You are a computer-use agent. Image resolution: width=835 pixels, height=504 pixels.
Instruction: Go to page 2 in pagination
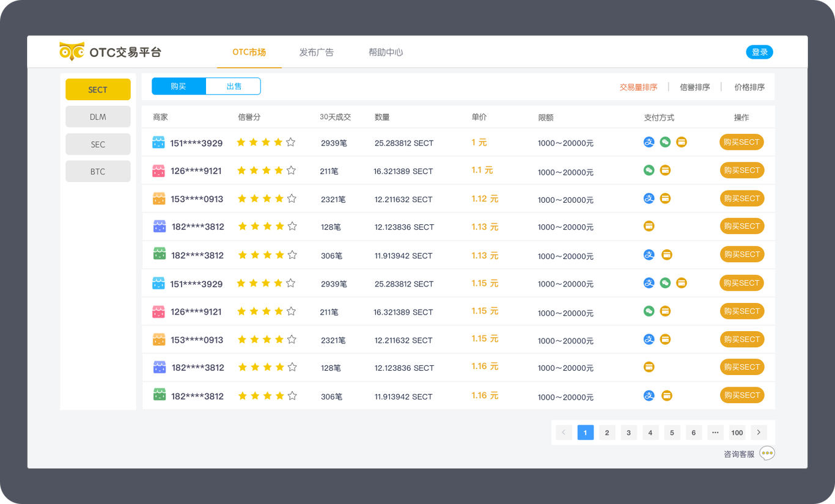tap(607, 433)
